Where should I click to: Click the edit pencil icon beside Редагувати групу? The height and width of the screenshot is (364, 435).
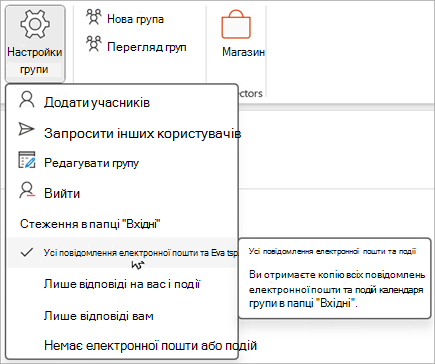[27, 160]
